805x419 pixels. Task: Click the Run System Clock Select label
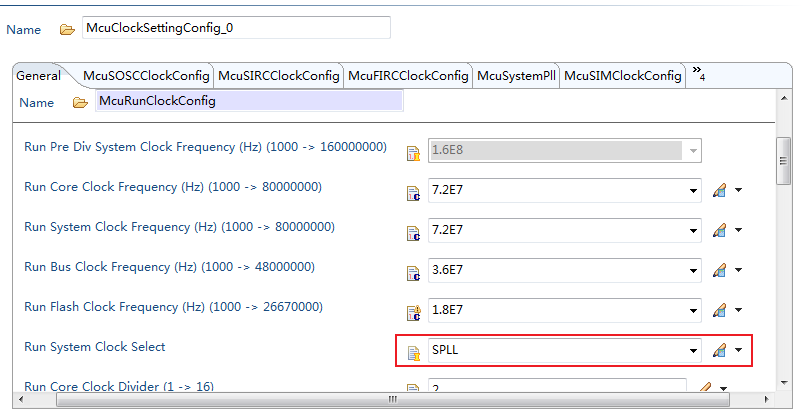click(94, 347)
